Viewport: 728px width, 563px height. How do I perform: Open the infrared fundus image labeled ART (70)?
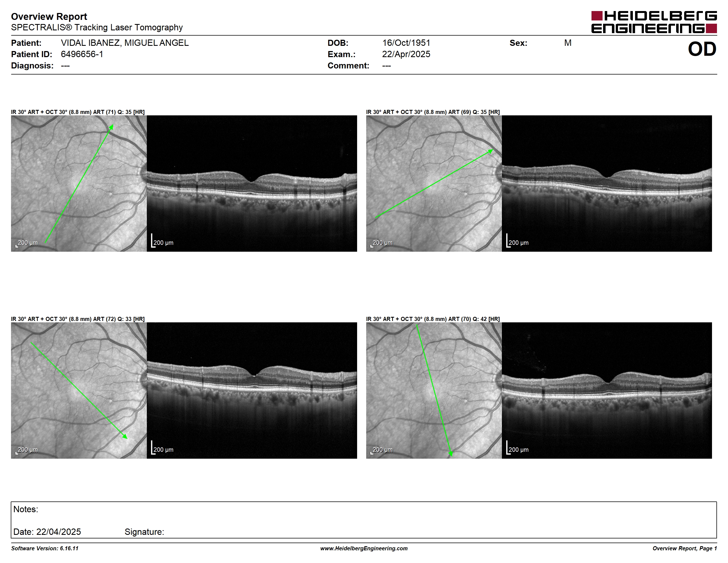click(x=434, y=390)
